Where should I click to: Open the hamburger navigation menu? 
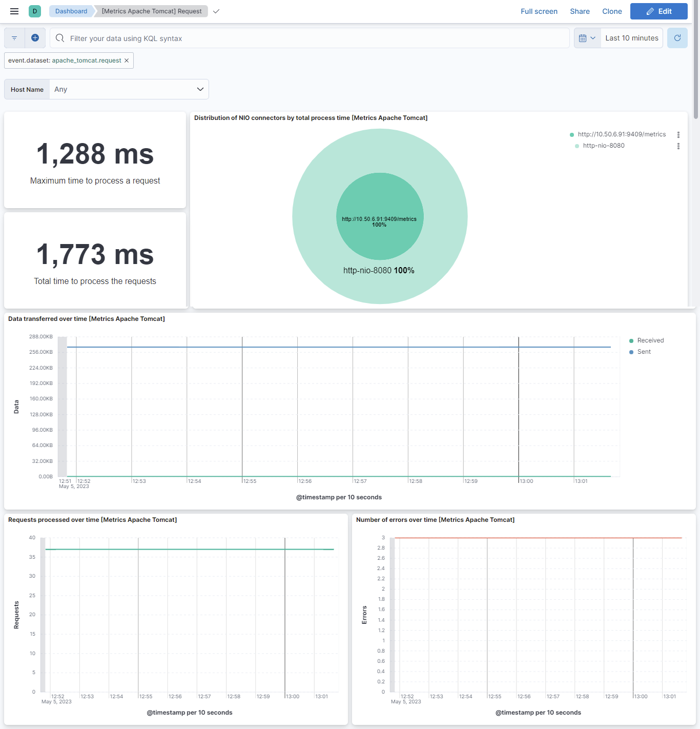pyautogui.click(x=14, y=11)
